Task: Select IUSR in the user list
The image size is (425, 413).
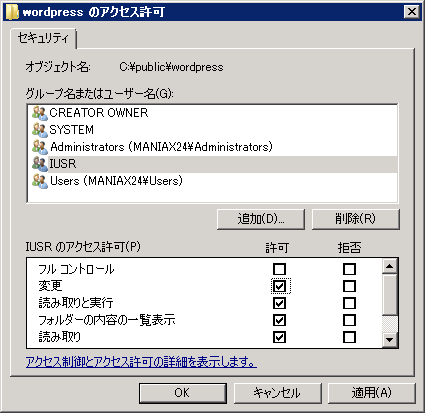Action: click(212, 164)
